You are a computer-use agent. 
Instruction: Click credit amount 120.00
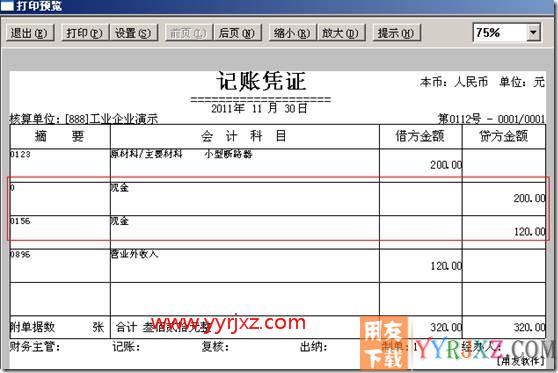[x=530, y=232]
